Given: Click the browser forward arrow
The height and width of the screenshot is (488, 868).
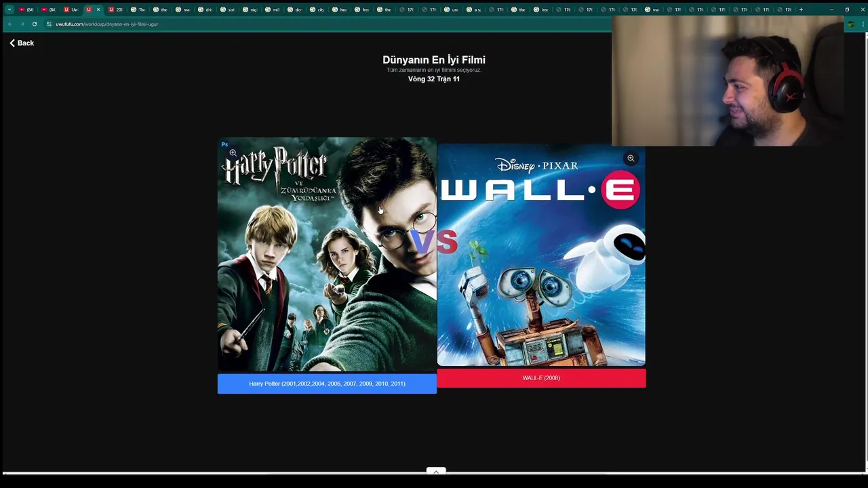Looking at the screenshot, I should click(22, 24).
